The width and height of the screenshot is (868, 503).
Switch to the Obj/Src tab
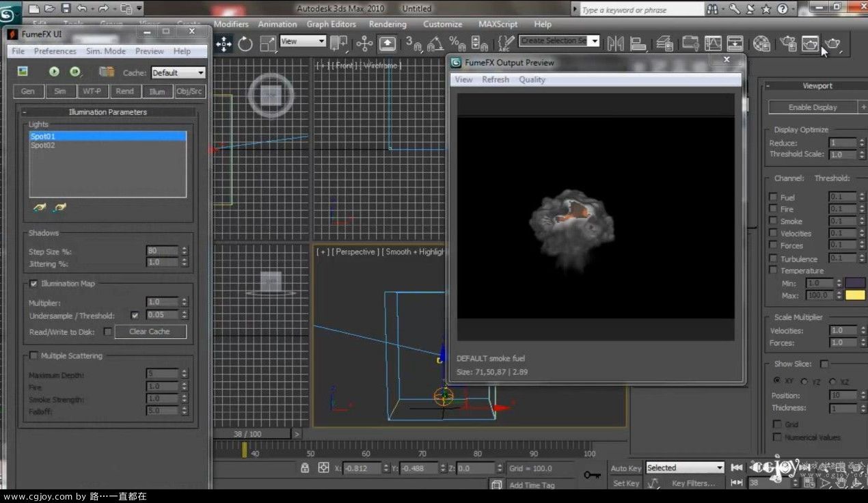tap(189, 92)
